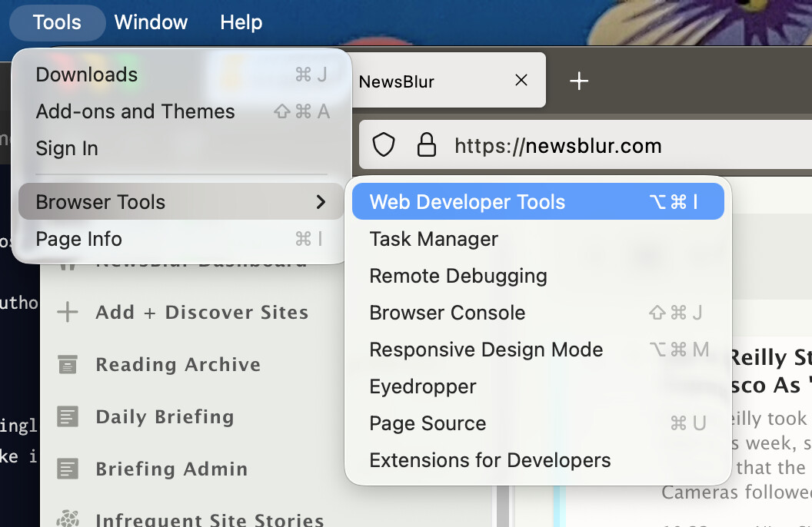The height and width of the screenshot is (527, 812).
Task: Click the Daily Briefing document icon
Action: tap(68, 417)
